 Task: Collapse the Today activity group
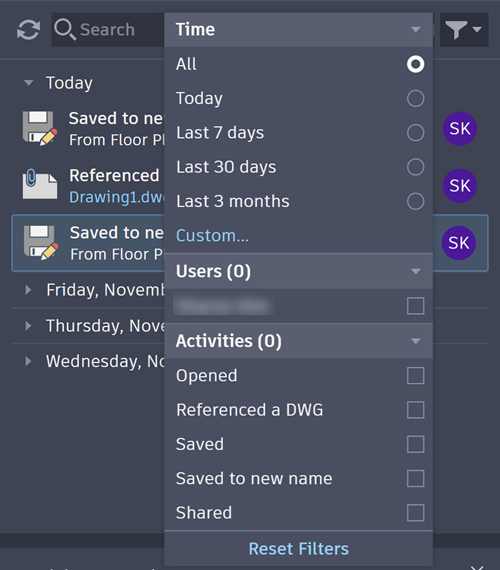(28, 83)
